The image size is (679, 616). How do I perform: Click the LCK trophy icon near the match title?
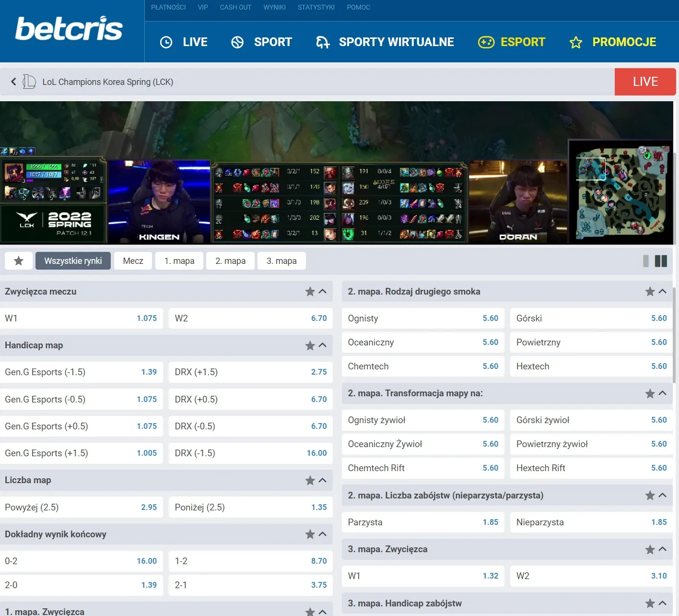point(29,82)
